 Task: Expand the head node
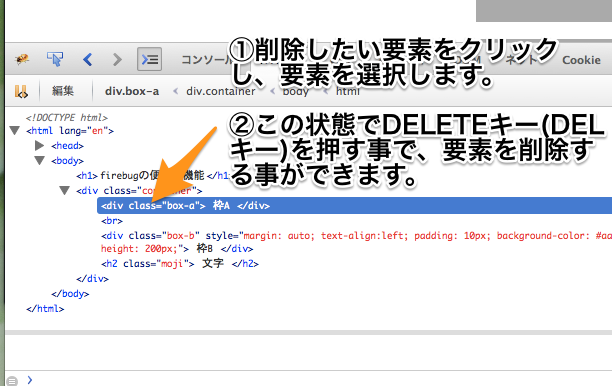tap(39, 146)
